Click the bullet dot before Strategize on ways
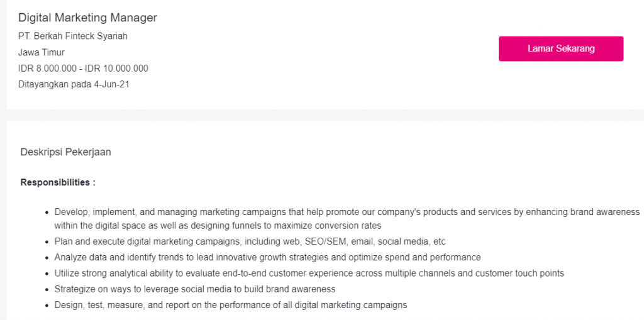Viewport: 644px width, 320px height. coord(47,290)
